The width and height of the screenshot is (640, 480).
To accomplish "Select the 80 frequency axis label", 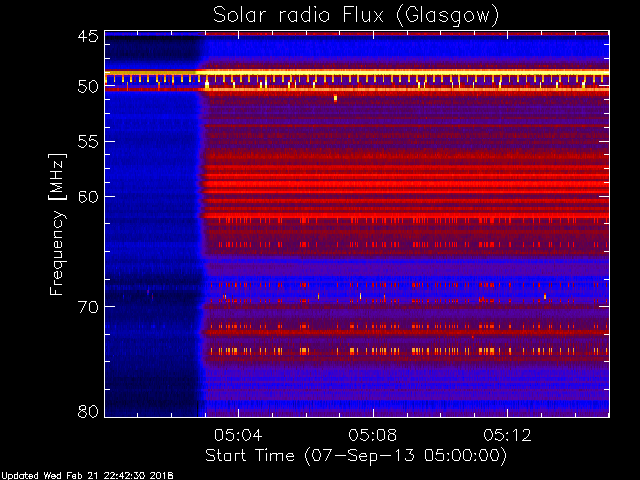I will click(88, 411).
